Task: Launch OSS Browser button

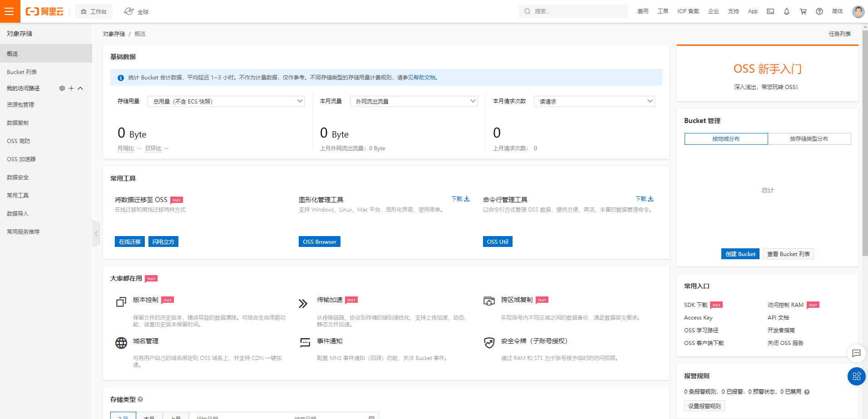Action: [320, 242]
